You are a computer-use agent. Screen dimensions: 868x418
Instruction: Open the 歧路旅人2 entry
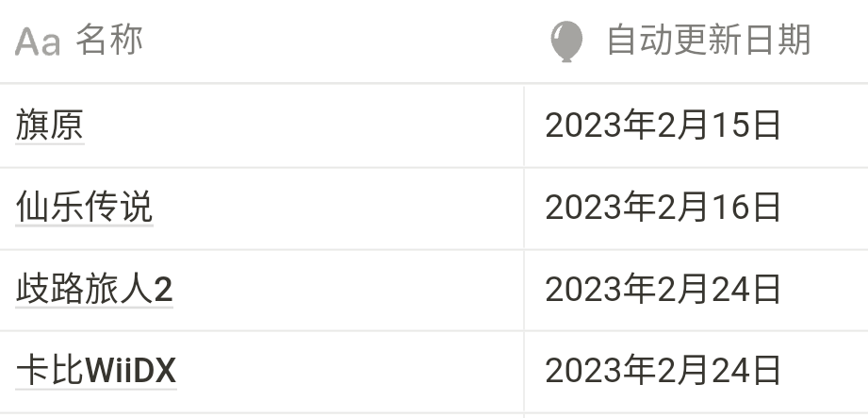tap(94, 290)
